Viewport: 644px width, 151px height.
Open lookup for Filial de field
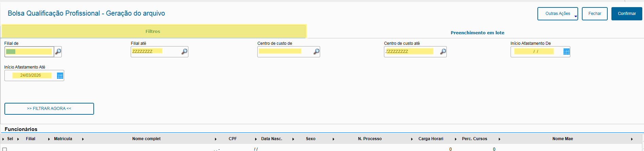coord(58,52)
